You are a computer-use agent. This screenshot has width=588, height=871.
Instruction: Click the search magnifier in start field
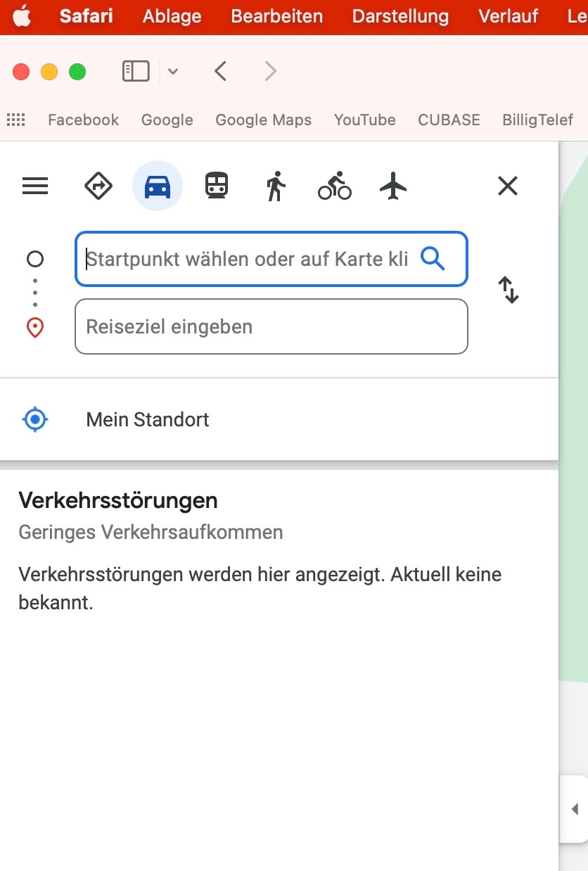[433, 259]
